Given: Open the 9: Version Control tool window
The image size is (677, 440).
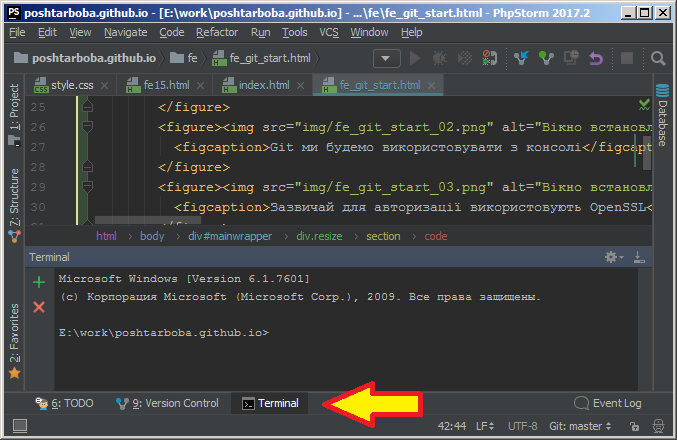Looking at the screenshot, I should [x=168, y=403].
